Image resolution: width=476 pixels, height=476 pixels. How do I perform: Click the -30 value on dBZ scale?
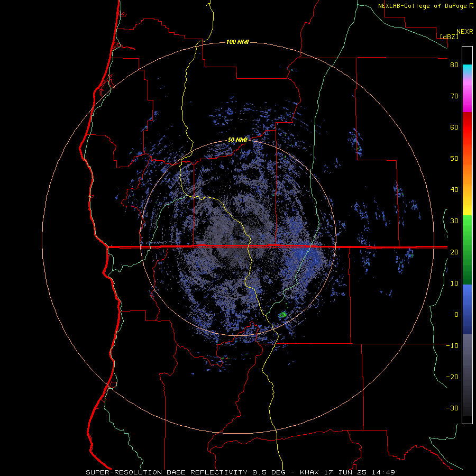452,408
